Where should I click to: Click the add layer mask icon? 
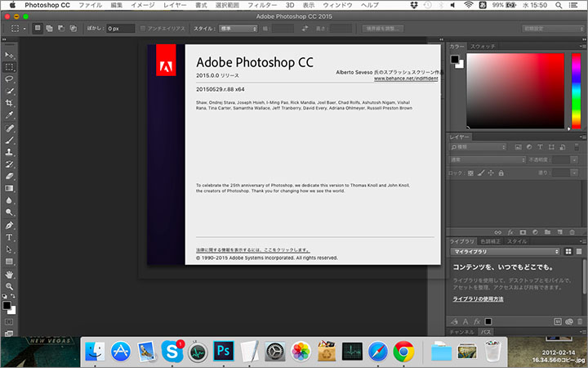pos(523,232)
